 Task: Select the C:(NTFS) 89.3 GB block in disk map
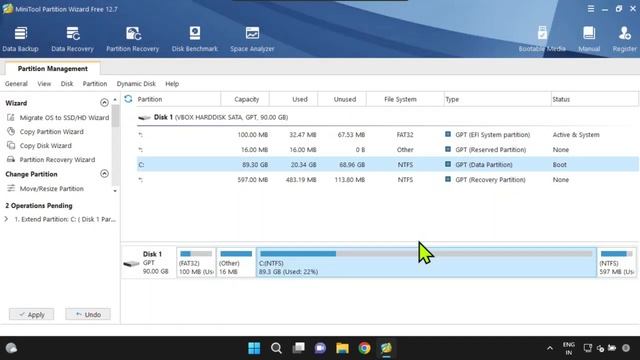(x=426, y=262)
